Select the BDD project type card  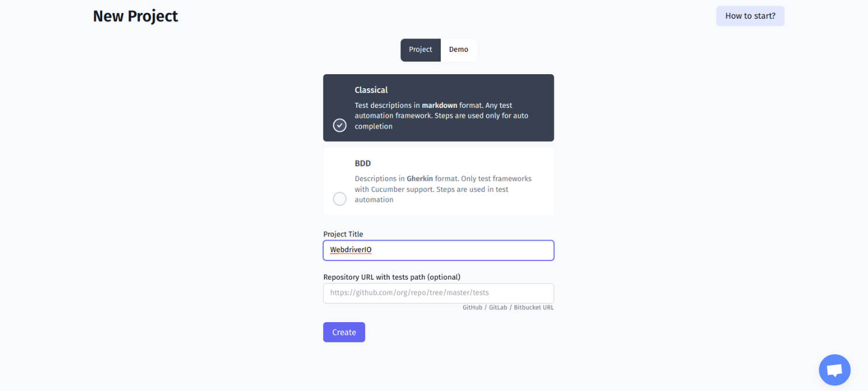(x=438, y=181)
